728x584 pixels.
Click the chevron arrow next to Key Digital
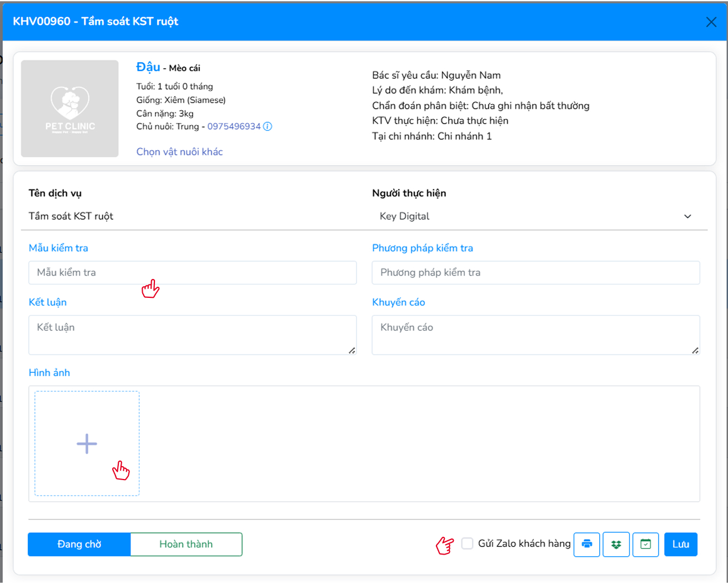coord(687,216)
